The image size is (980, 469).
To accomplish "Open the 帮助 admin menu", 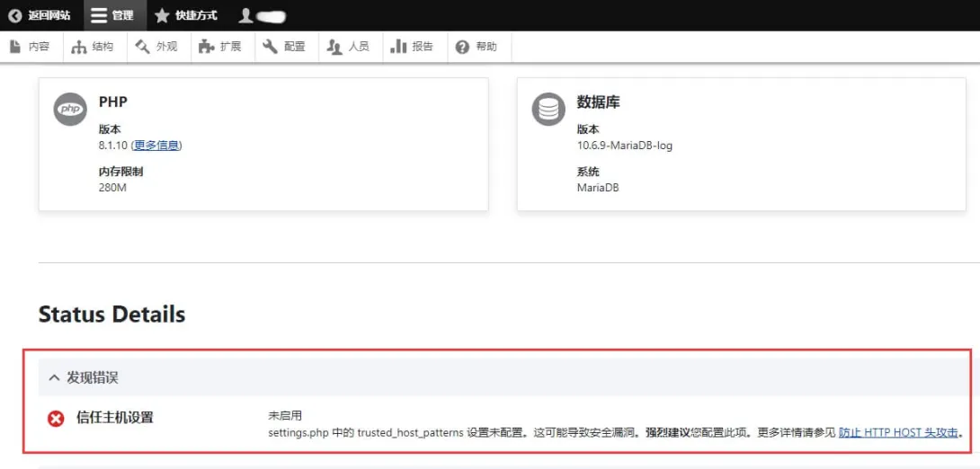I will (x=486, y=47).
